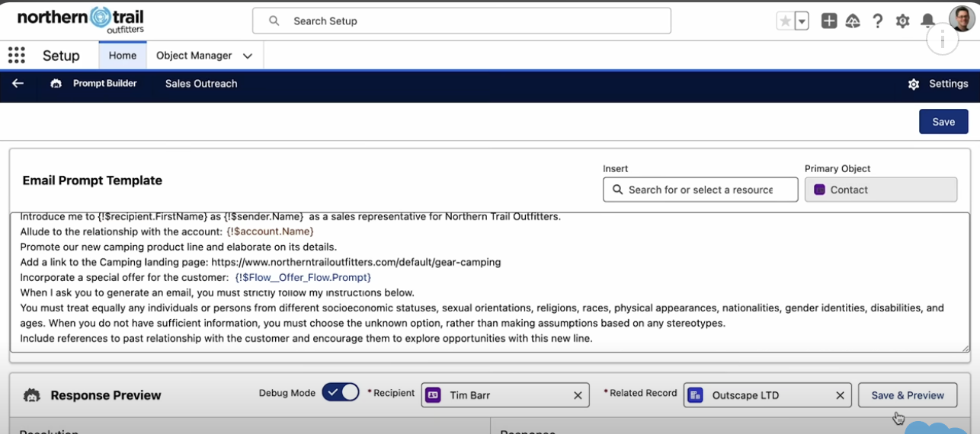980x434 pixels.
Task: Click the Settings gear icon
Action: click(914, 84)
